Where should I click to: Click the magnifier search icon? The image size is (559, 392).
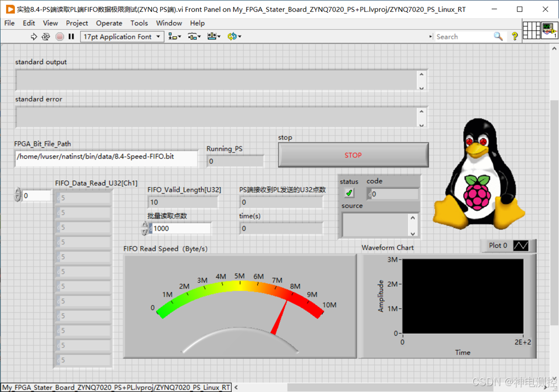point(498,36)
